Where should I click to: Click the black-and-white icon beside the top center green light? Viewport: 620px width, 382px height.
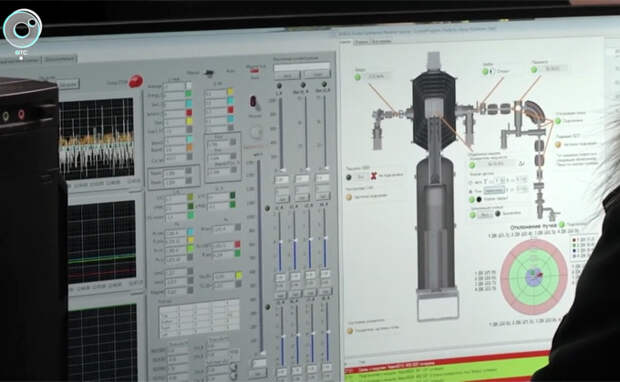click(x=492, y=72)
